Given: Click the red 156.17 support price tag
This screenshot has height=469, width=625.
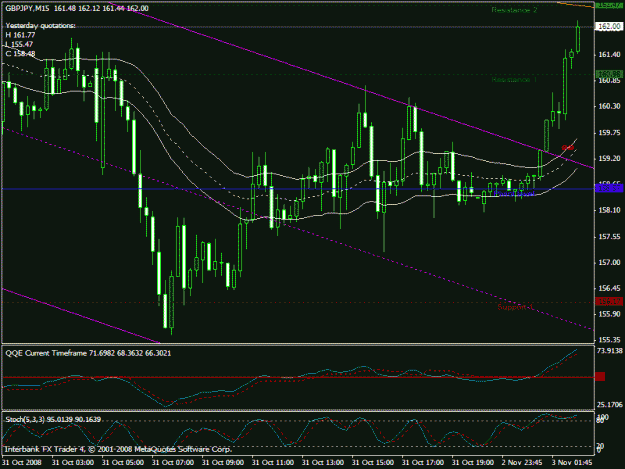Looking at the screenshot, I should (x=609, y=301).
